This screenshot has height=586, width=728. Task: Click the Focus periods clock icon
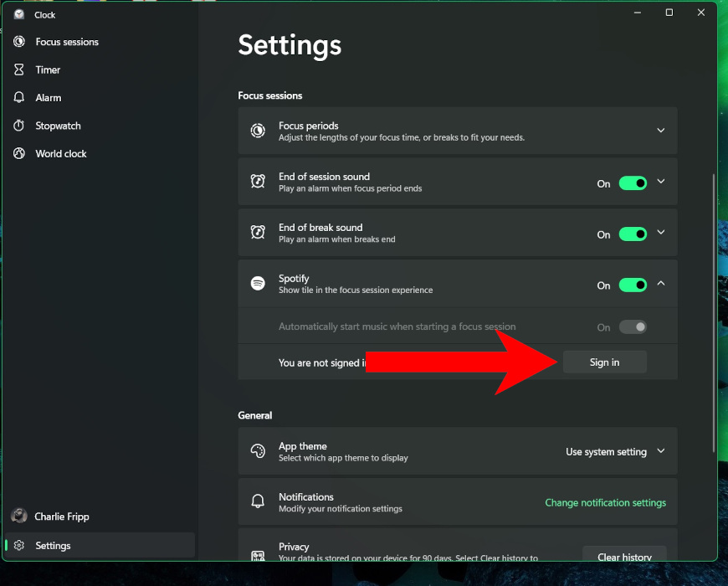(258, 131)
